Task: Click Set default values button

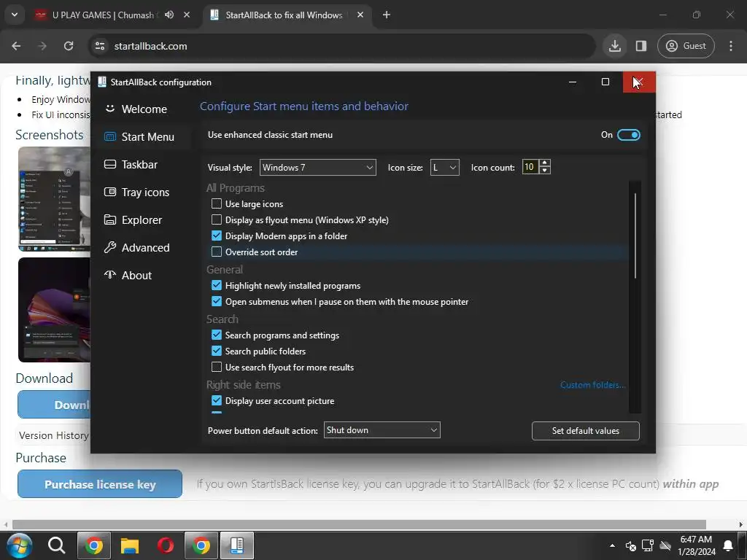Action: 585,430
